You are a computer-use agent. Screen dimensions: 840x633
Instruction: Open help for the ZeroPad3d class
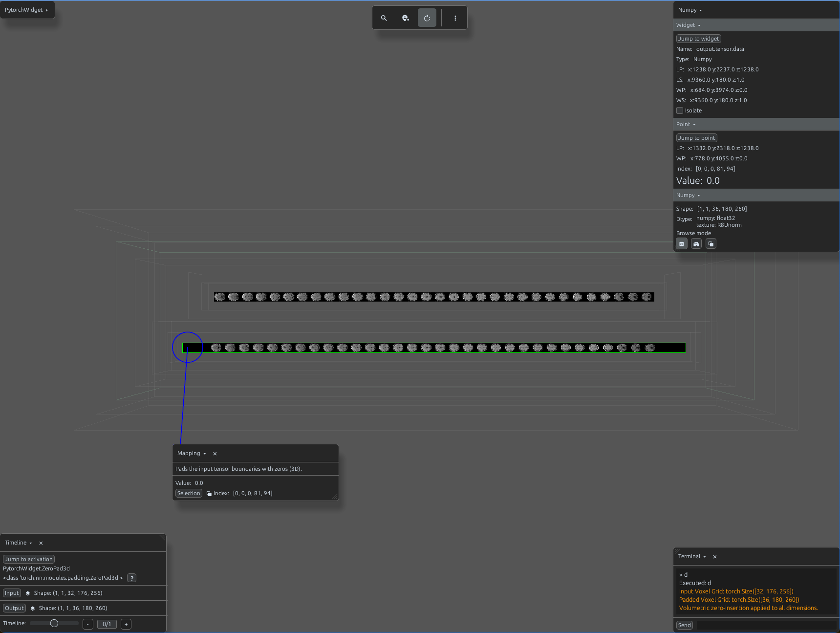pyautogui.click(x=131, y=578)
